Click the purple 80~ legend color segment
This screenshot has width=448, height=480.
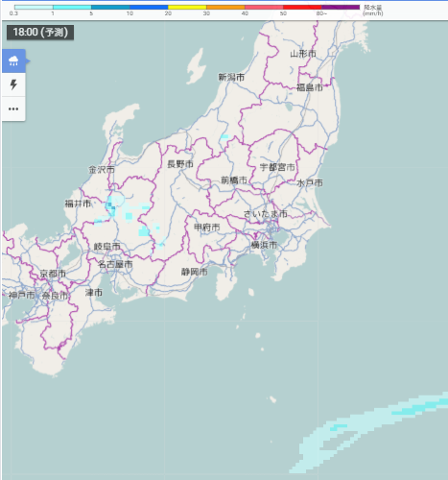341,7
